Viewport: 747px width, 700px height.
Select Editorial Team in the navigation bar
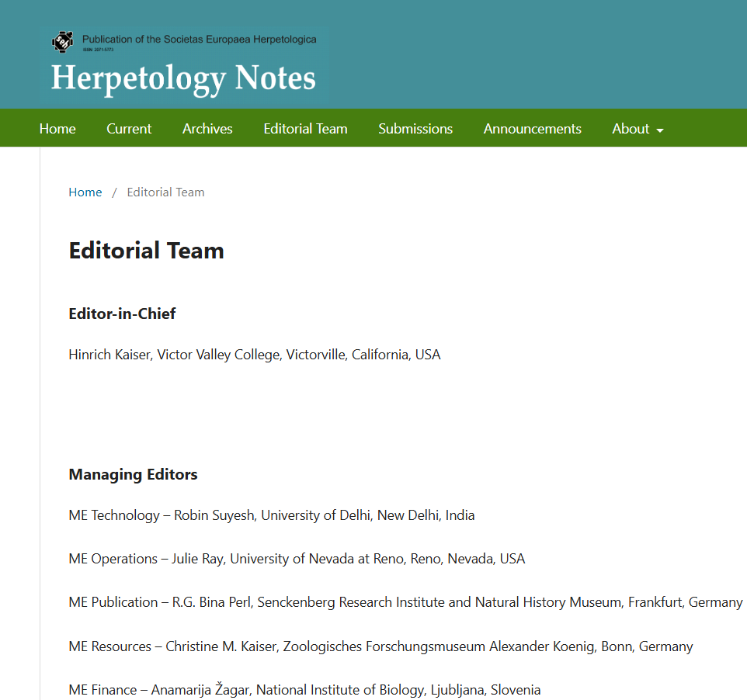click(305, 128)
